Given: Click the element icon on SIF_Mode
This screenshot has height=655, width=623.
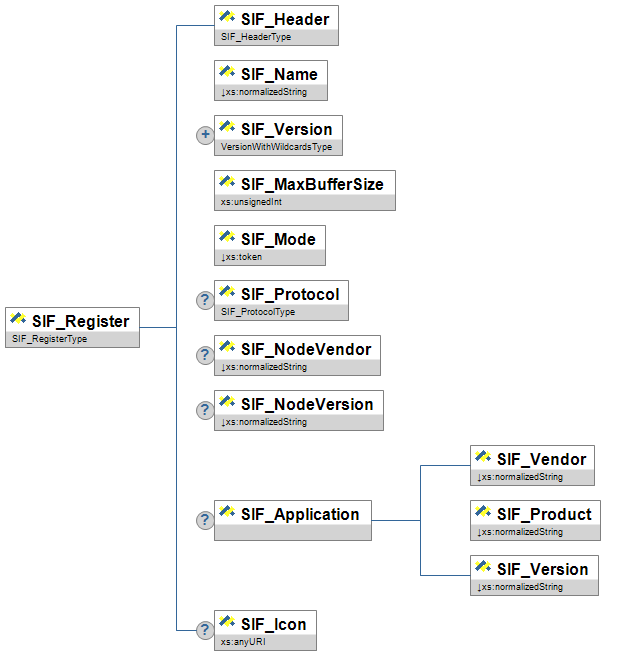Looking at the screenshot, I should click(227, 237).
